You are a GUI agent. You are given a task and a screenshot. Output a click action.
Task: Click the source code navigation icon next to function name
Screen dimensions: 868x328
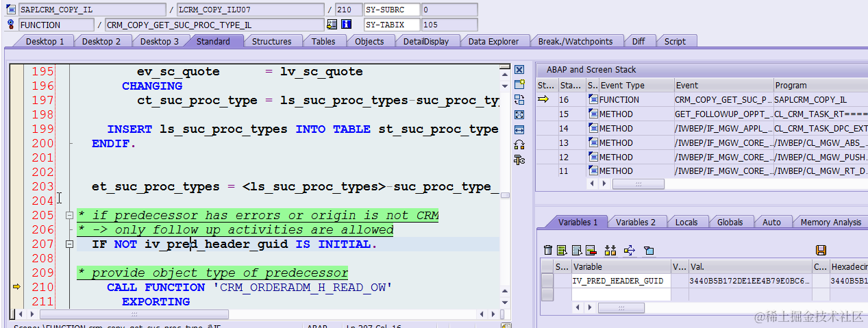tap(332, 25)
